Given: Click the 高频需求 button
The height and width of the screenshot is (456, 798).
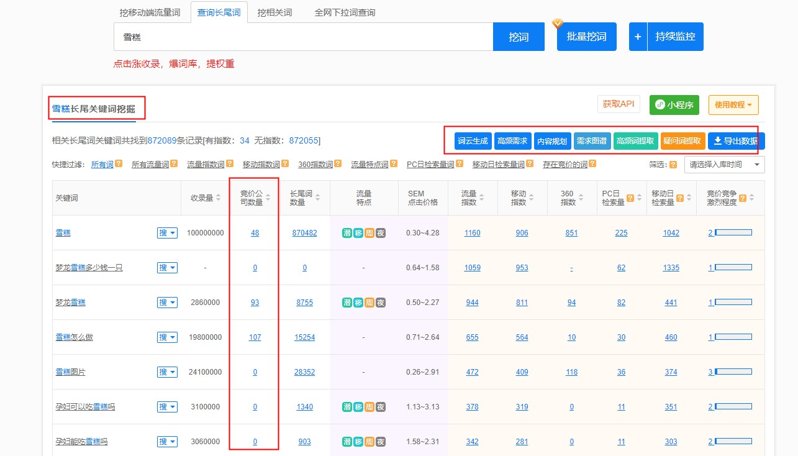Looking at the screenshot, I should 512,141.
